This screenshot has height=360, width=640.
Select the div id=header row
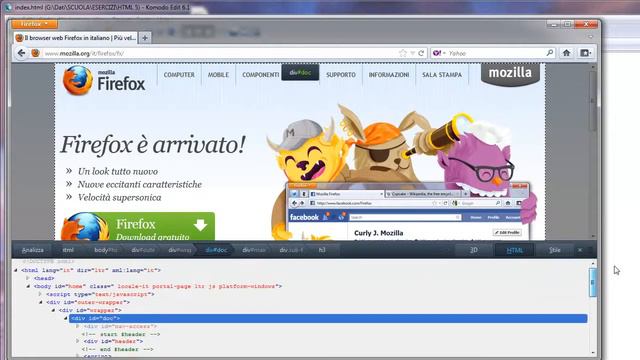[113, 341]
